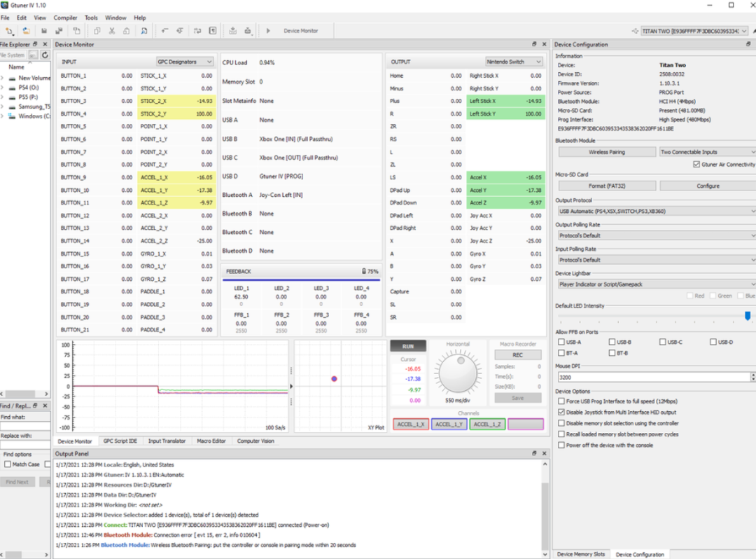
Task: Open the Nintendo Switch output dropdown
Action: [x=514, y=62]
